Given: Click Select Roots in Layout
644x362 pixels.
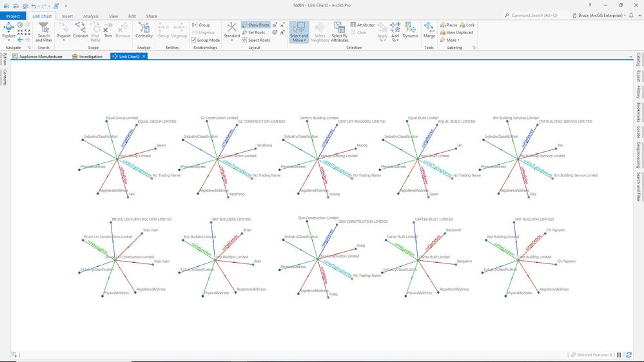Looking at the screenshot, I should (256, 40).
